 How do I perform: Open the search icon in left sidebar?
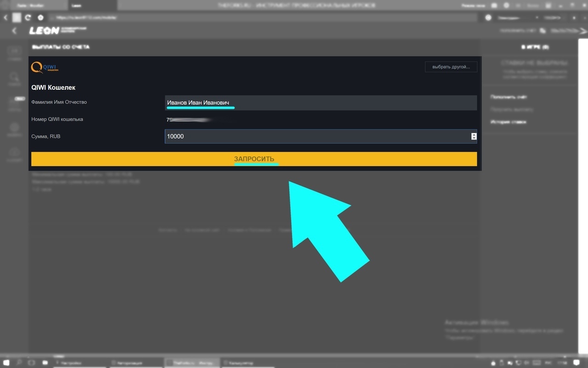click(15, 77)
